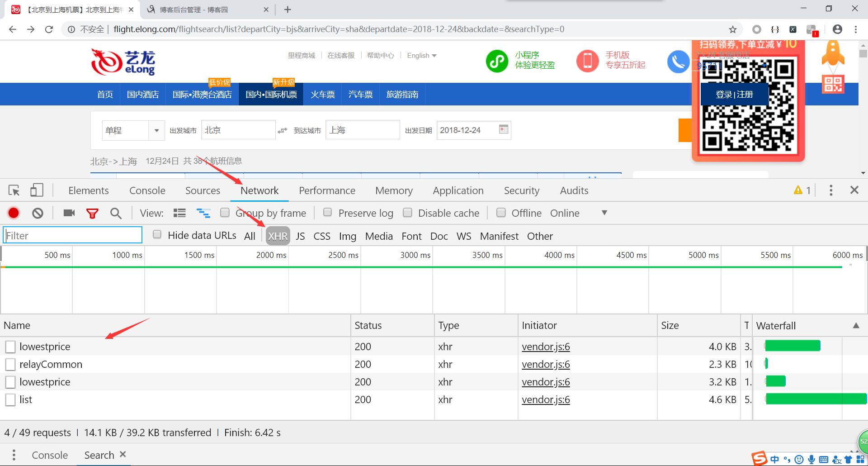868x466 pixels.
Task: Click the eLong logo
Action: pyautogui.click(x=123, y=62)
